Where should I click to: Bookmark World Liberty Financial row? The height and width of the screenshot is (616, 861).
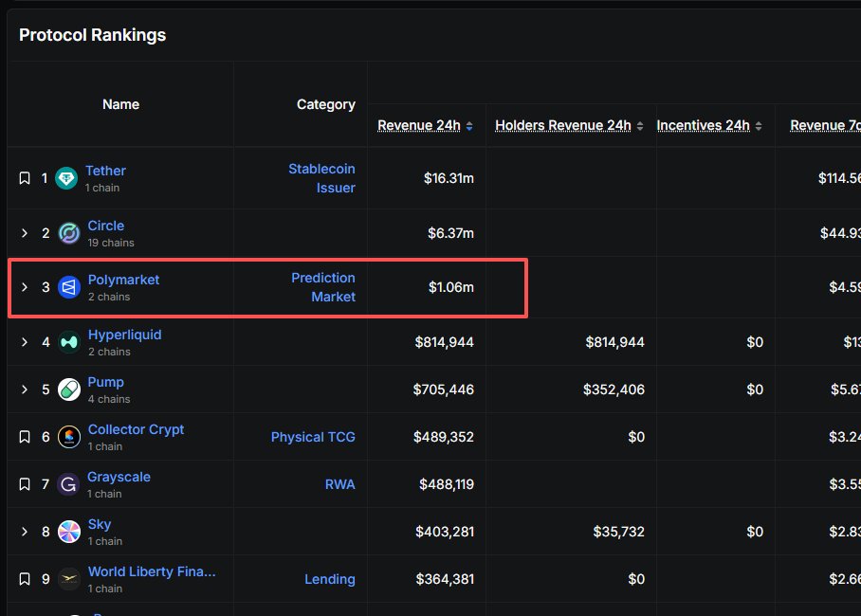click(25, 579)
